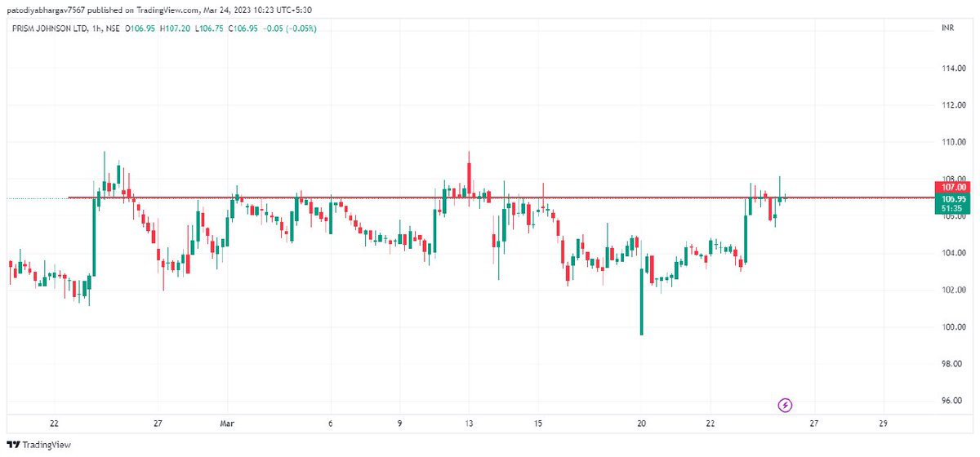980x457 pixels.
Task: Click the 96.00 price axis label
Action: click(x=954, y=401)
